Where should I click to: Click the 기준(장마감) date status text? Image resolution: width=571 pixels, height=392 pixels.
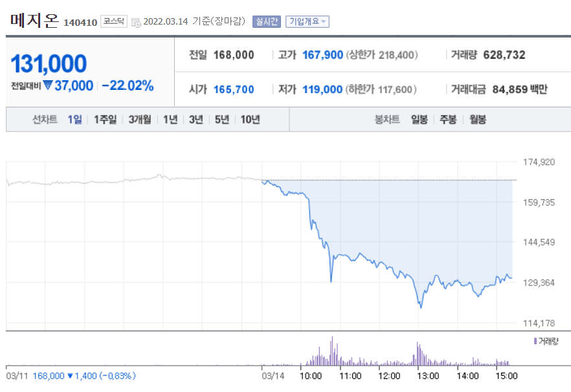point(219,21)
